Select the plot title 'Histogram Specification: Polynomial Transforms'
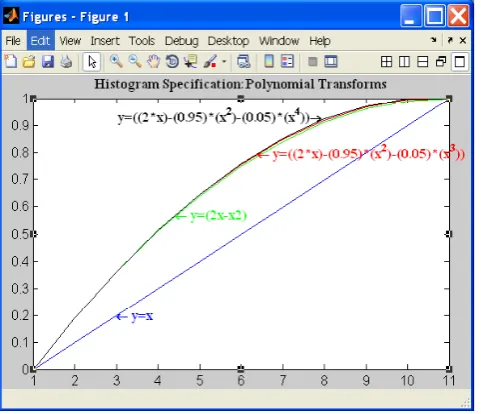Viewport: 481px width, 414px height. [x=240, y=84]
